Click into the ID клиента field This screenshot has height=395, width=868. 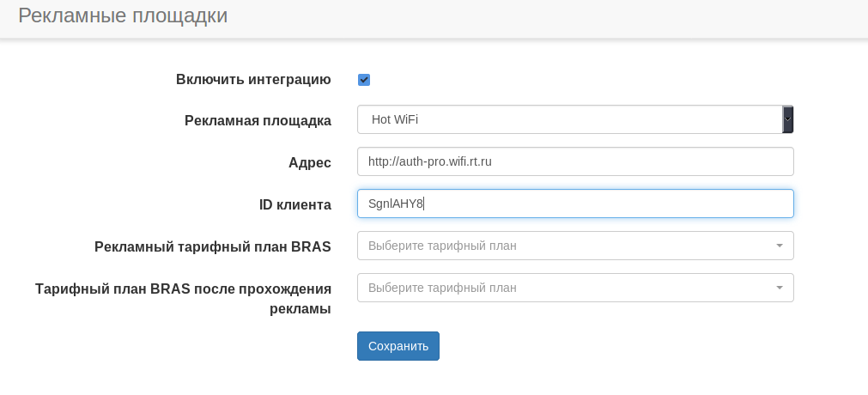click(601, 204)
